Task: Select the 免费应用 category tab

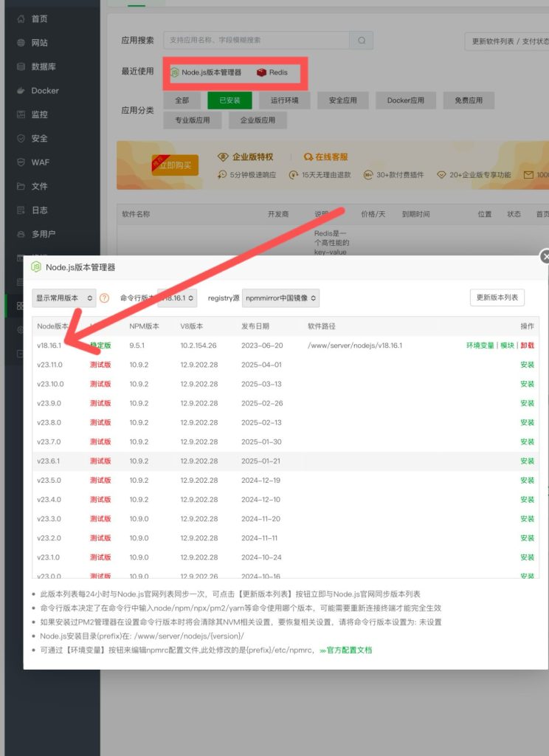Action: point(469,100)
